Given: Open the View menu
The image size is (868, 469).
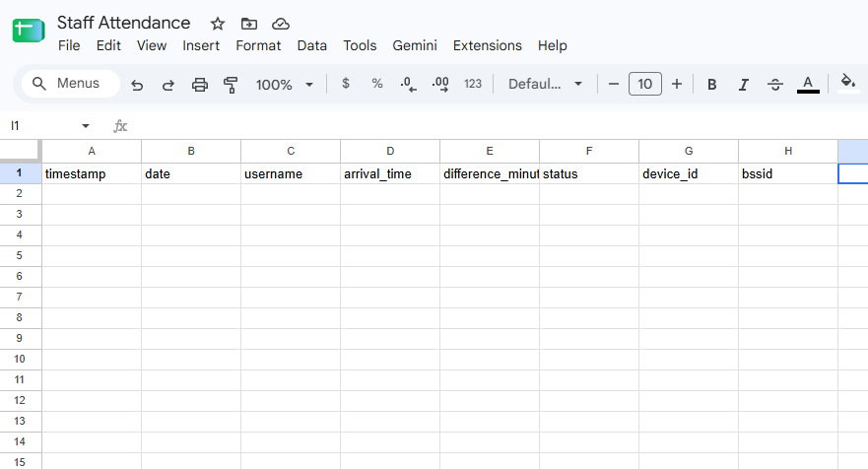Looking at the screenshot, I should point(152,45).
